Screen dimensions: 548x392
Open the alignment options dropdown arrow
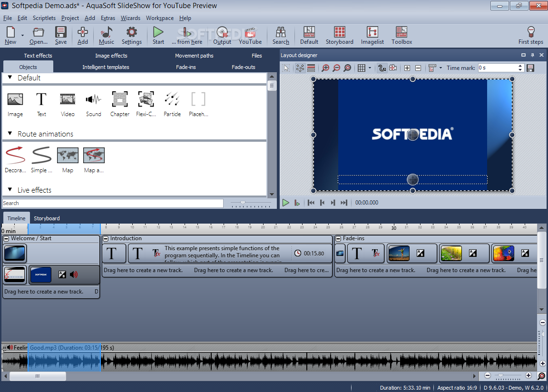(440, 68)
